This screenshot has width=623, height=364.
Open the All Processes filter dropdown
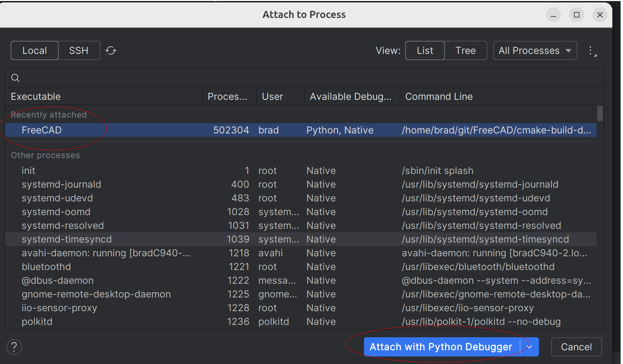(x=534, y=50)
